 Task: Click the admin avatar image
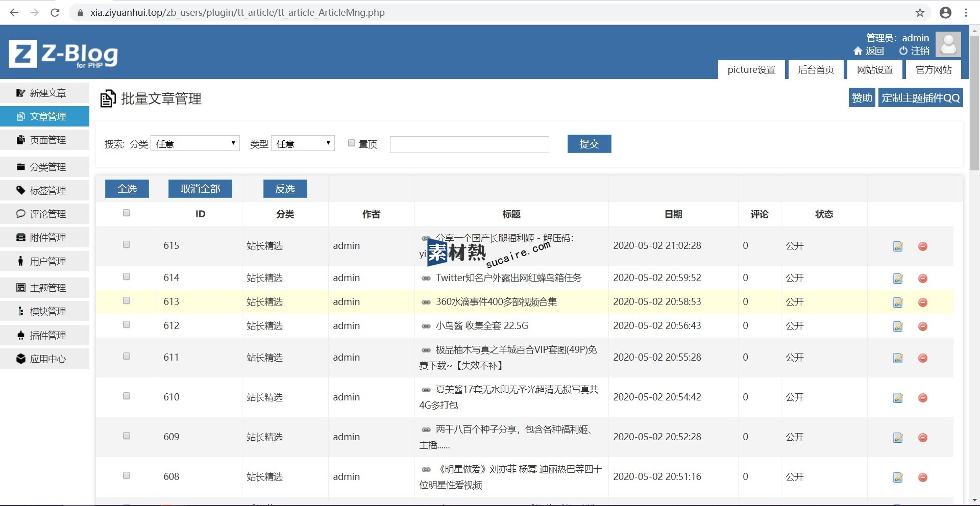(948, 44)
